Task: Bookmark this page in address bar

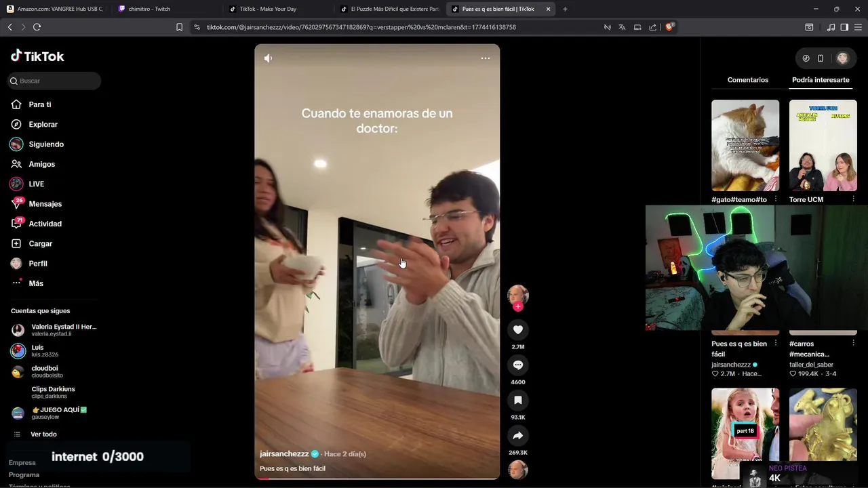Action: click(x=179, y=27)
